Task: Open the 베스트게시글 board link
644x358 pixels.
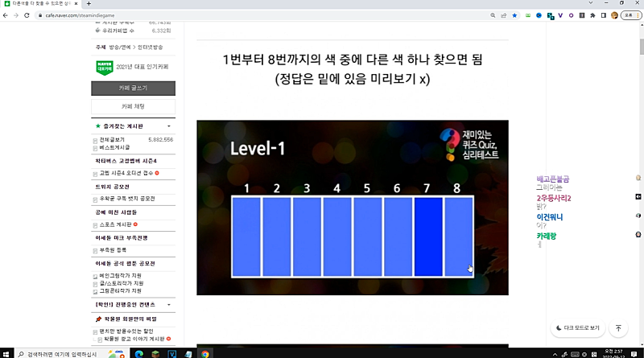Action: click(114, 147)
